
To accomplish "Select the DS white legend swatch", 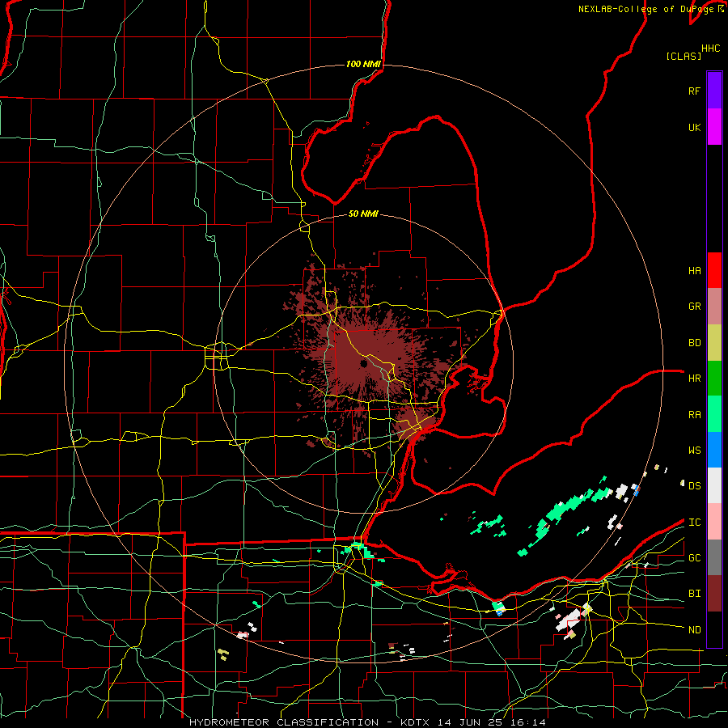I will [714, 485].
